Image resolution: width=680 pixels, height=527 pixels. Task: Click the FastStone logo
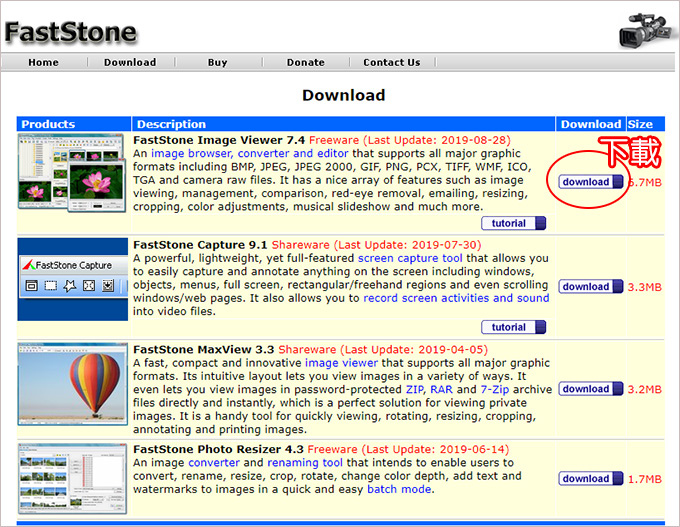(71, 33)
